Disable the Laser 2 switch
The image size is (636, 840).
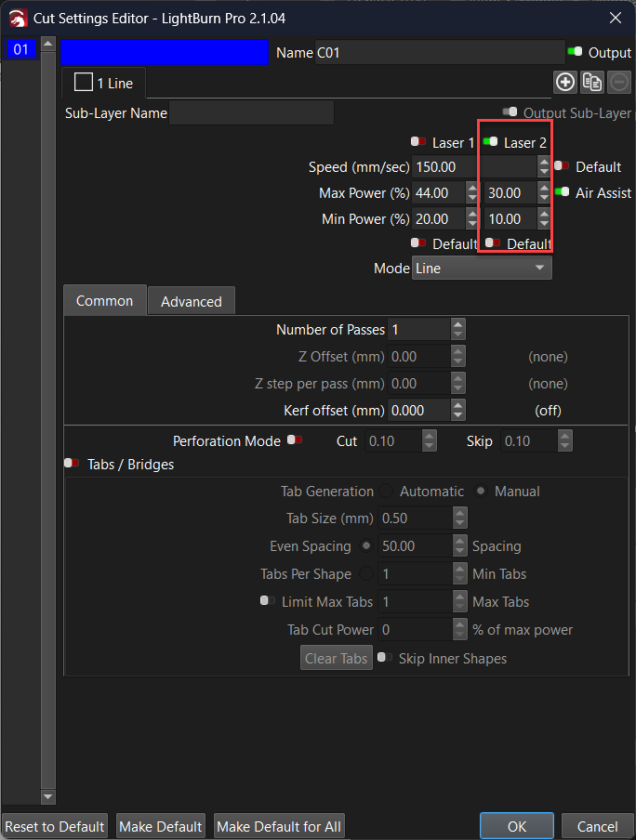pyautogui.click(x=490, y=141)
